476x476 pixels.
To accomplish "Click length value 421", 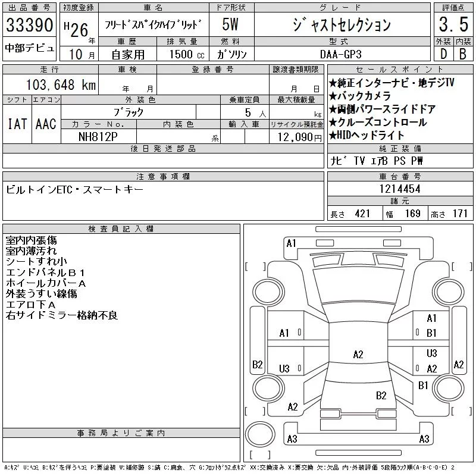I will [x=362, y=214].
